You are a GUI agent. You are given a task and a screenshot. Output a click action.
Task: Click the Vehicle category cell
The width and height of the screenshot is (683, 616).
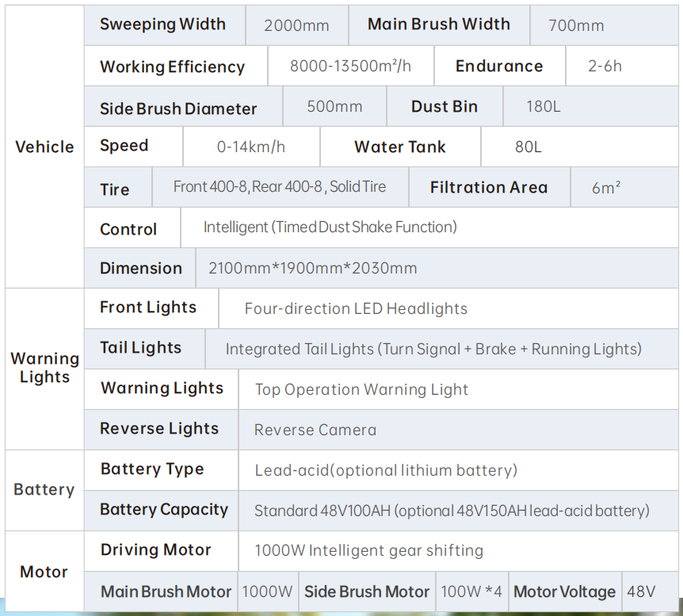[x=44, y=147]
